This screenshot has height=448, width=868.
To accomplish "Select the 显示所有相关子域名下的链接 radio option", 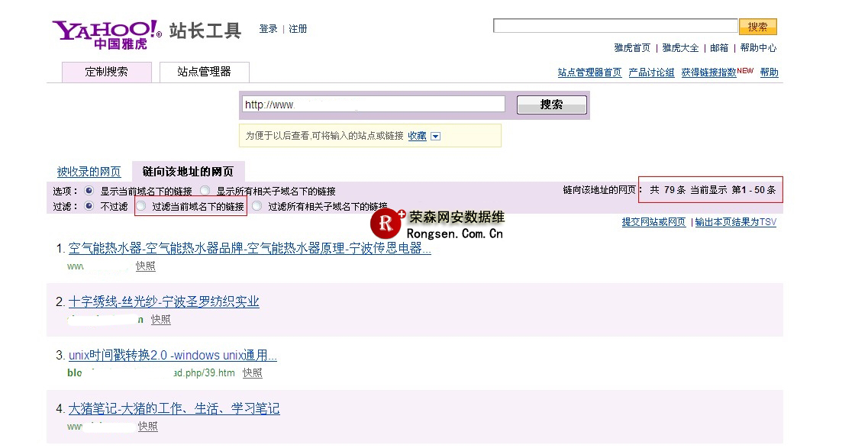I will click(x=205, y=191).
